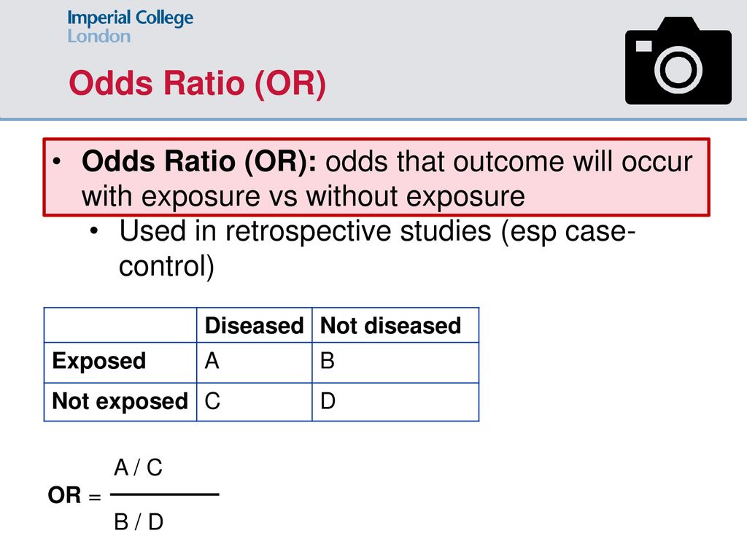This screenshot has width=747, height=560.
Task: Select the bold text 'Odds Ratio (OR):'
Action: click(x=199, y=161)
